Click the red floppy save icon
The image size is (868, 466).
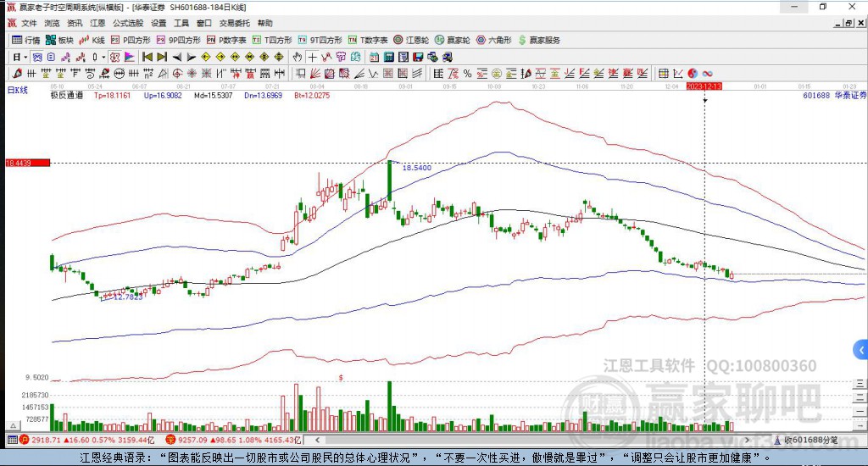(418, 57)
